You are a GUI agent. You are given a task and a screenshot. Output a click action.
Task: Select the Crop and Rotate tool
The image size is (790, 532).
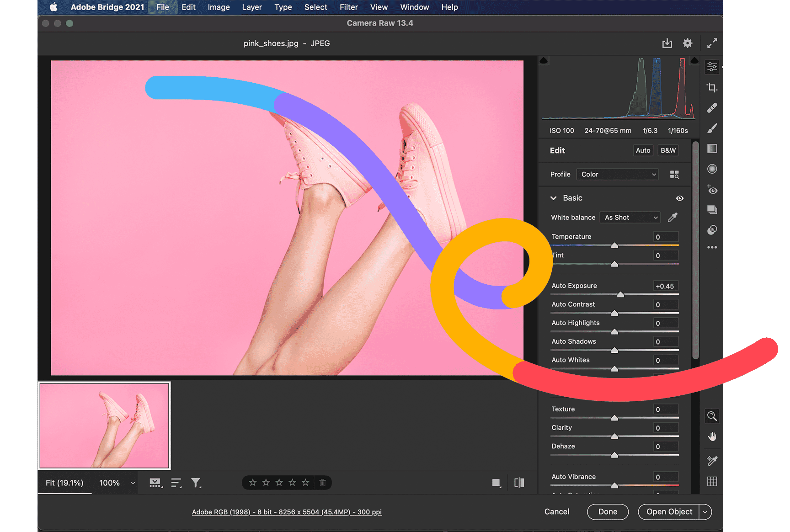coord(712,88)
